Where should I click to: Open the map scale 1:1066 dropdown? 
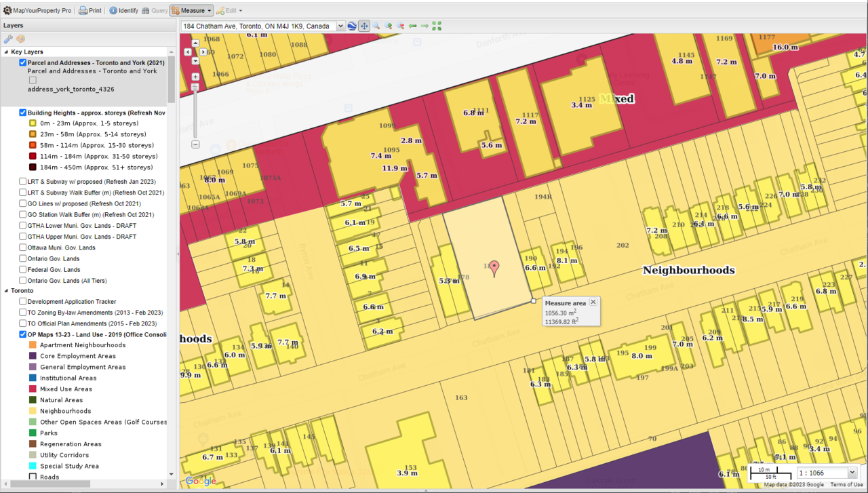click(x=852, y=473)
